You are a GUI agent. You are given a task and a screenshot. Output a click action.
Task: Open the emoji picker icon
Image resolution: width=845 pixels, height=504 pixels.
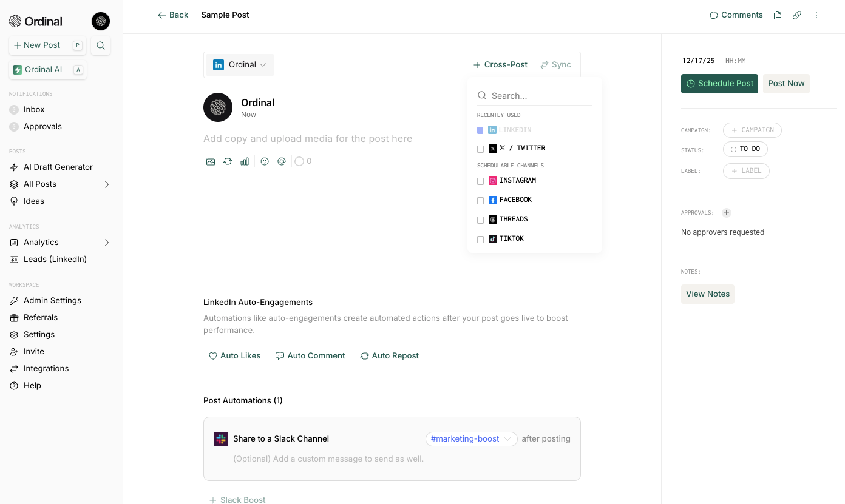[265, 161]
